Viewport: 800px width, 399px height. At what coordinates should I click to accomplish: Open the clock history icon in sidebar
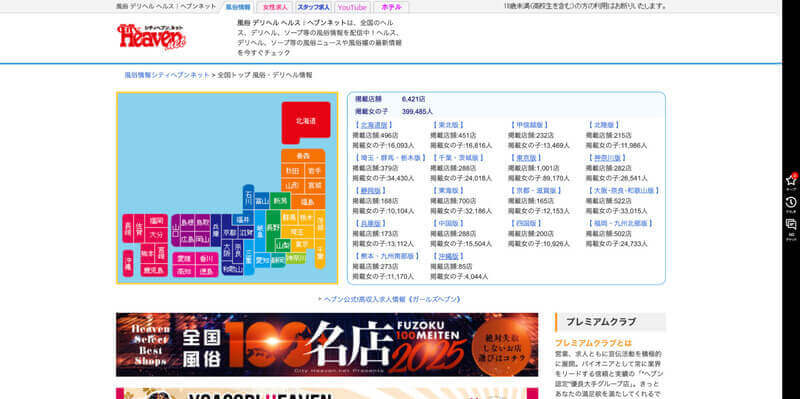[791, 204]
